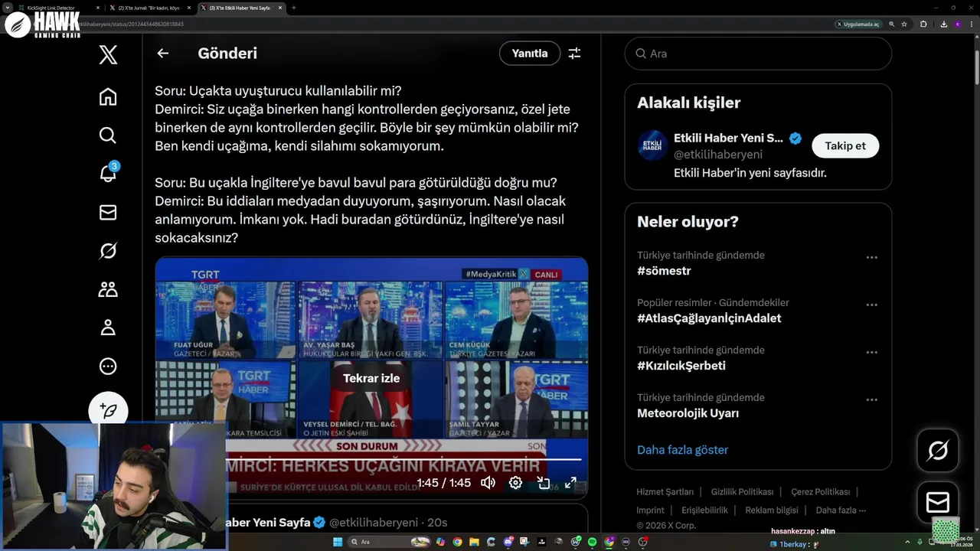Bookmark page with the star icon
Screen dimensions: 980x551
click(904, 24)
